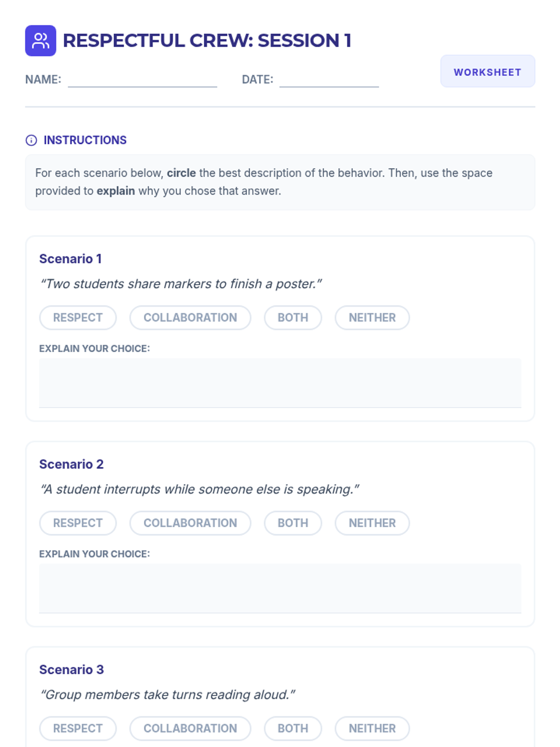This screenshot has width=560, height=747.
Task: Choose NEITHER for Scenario 1
Action: coord(372,317)
